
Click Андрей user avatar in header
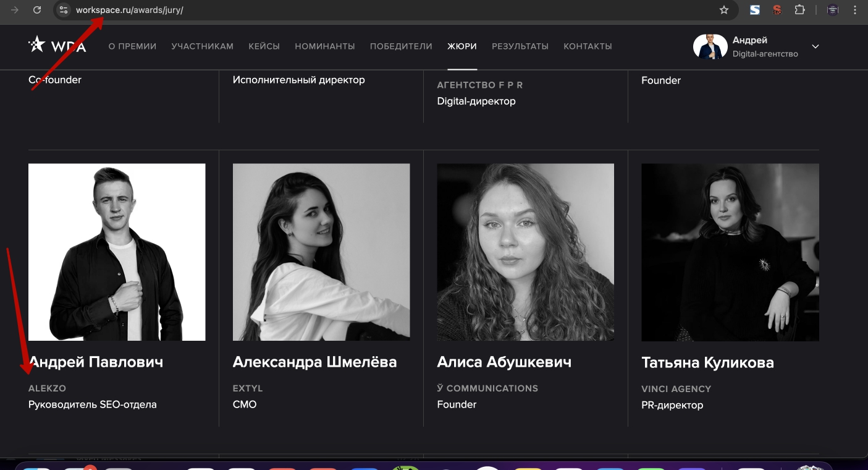(x=710, y=46)
